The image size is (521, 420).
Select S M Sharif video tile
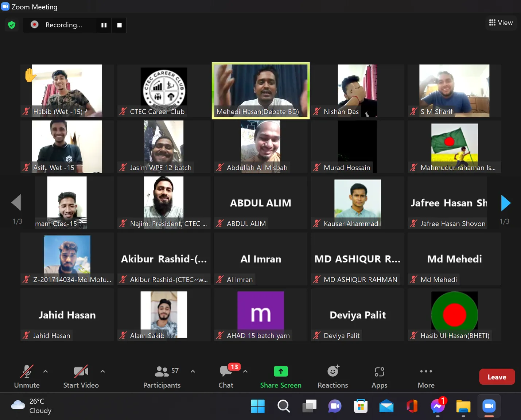[x=454, y=91]
